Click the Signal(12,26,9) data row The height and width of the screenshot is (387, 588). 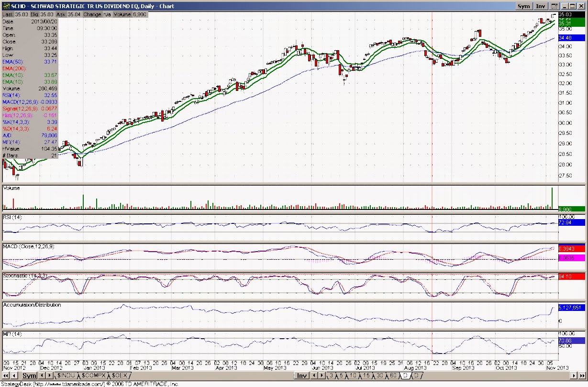point(30,109)
